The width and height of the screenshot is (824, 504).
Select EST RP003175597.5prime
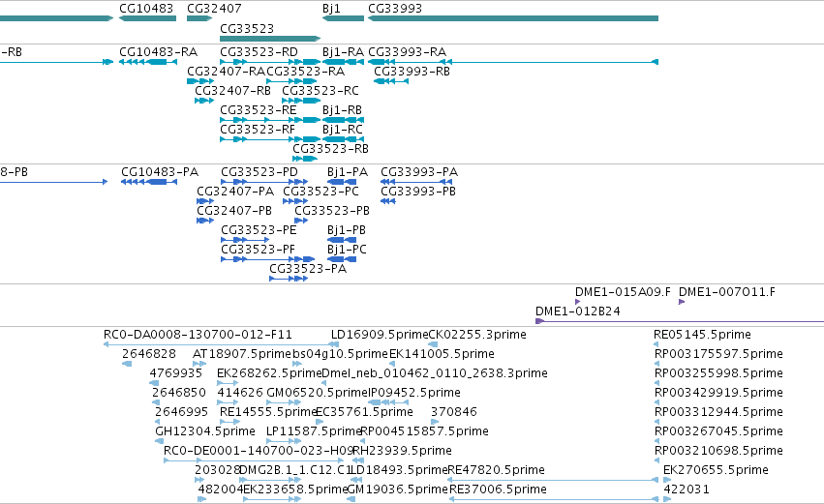pyautogui.click(x=656, y=364)
